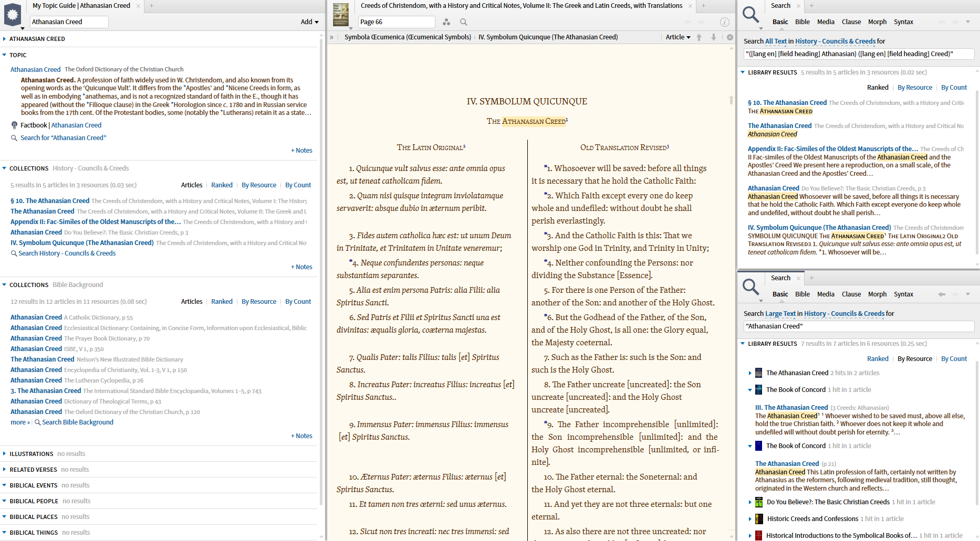Click the resource panel vertical scrollbar thumb
This screenshot has width=980, height=541.
(x=731, y=100)
